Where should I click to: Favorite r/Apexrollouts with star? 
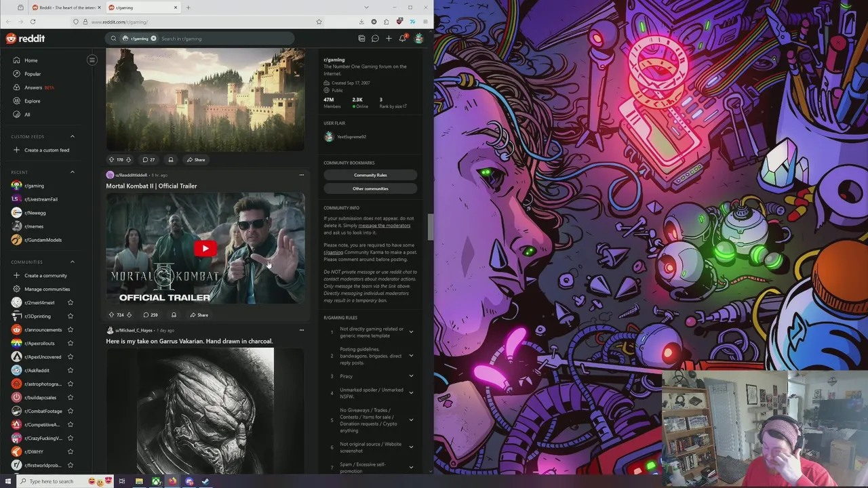pos(71,344)
